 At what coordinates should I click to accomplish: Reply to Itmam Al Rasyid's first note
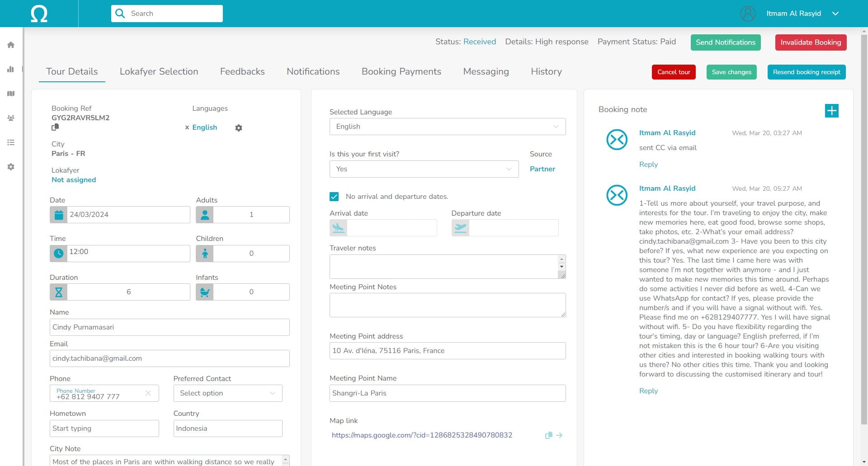(x=648, y=164)
